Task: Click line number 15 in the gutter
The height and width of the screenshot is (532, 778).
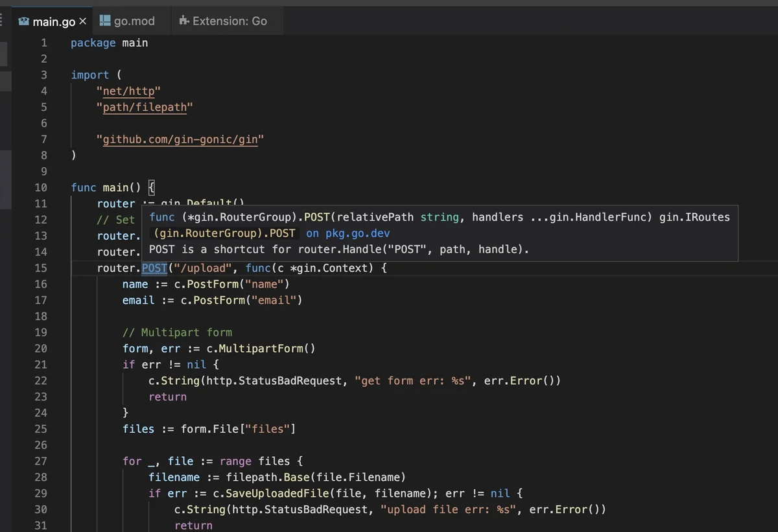Action: click(x=40, y=268)
